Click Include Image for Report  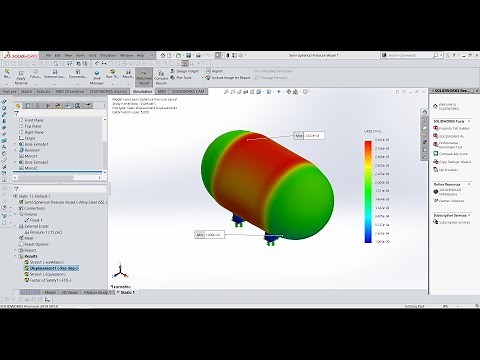point(228,77)
